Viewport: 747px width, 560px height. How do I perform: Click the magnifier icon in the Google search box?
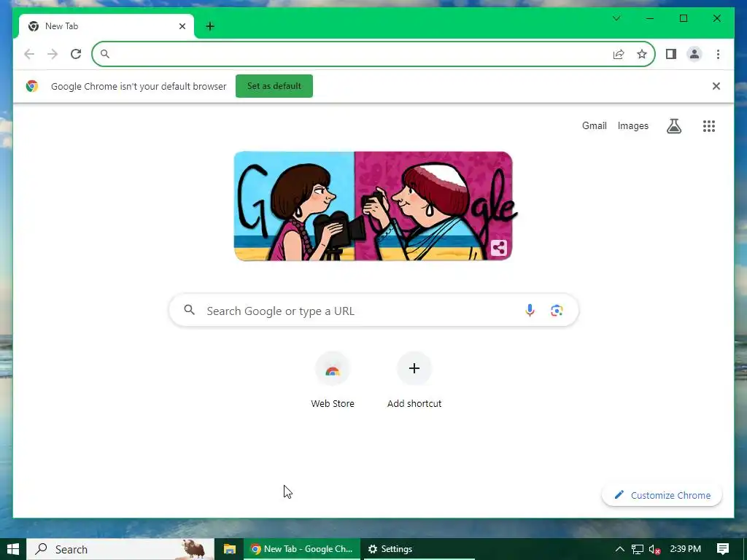click(189, 310)
